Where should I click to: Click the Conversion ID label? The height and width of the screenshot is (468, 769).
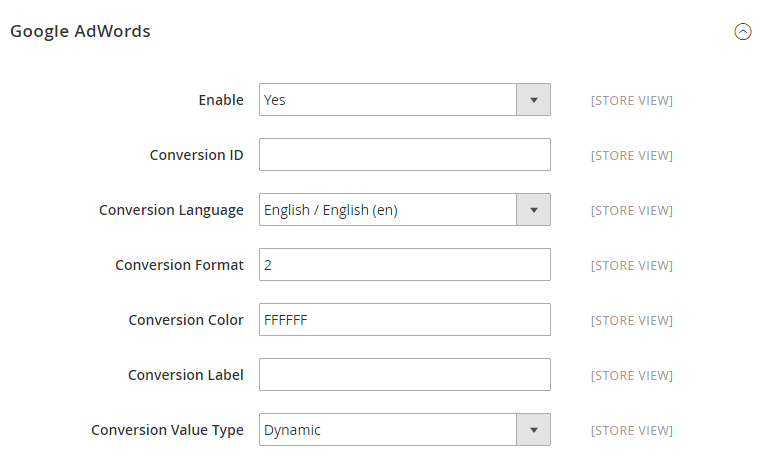[196, 155]
